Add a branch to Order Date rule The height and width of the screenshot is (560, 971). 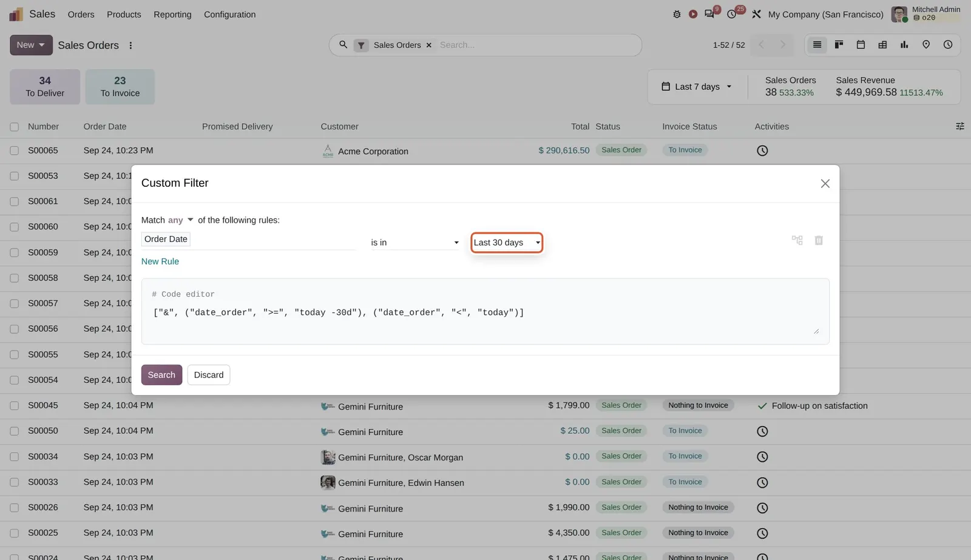click(x=797, y=240)
